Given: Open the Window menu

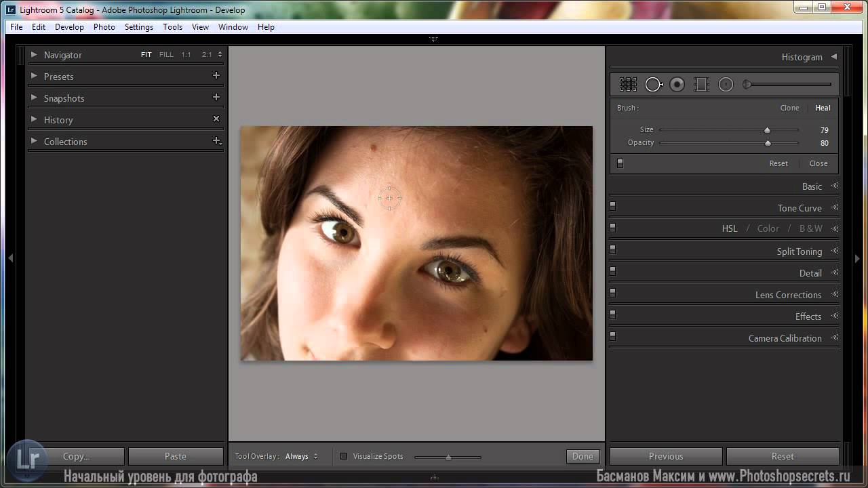Looking at the screenshot, I should 233,27.
